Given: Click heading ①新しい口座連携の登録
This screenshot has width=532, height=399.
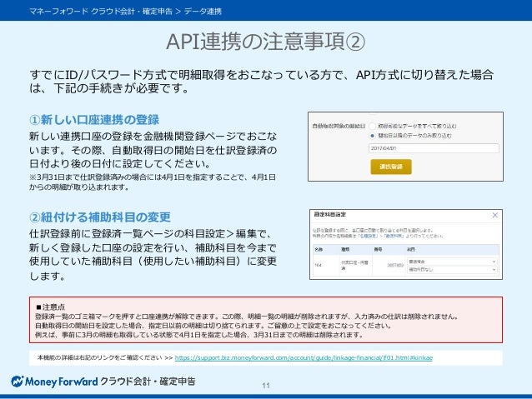Looking at the screenshot, I should tap(94, 120).
